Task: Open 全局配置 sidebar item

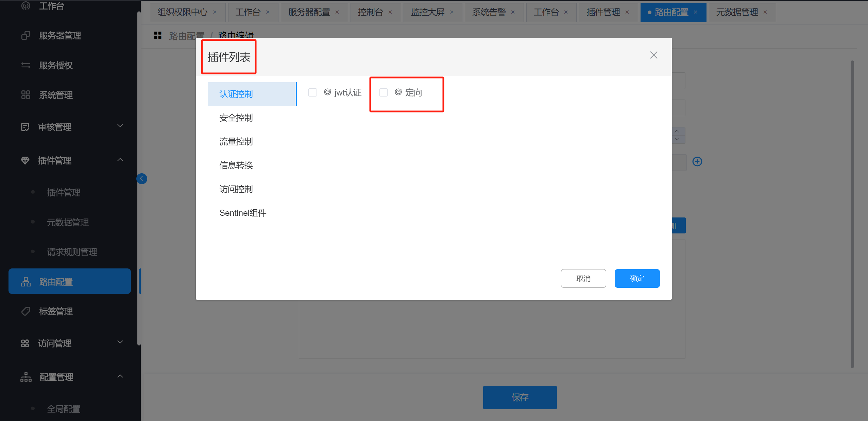Action: 64,409
